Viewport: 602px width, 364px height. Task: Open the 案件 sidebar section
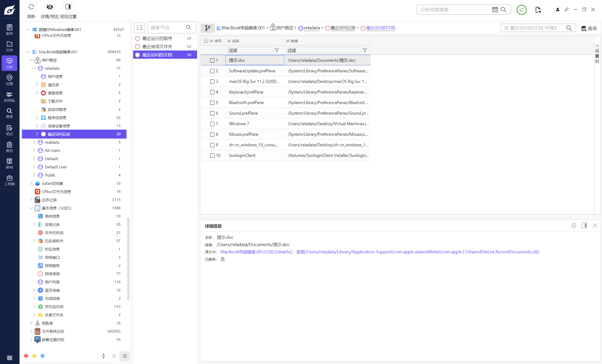tap(9, 30)
